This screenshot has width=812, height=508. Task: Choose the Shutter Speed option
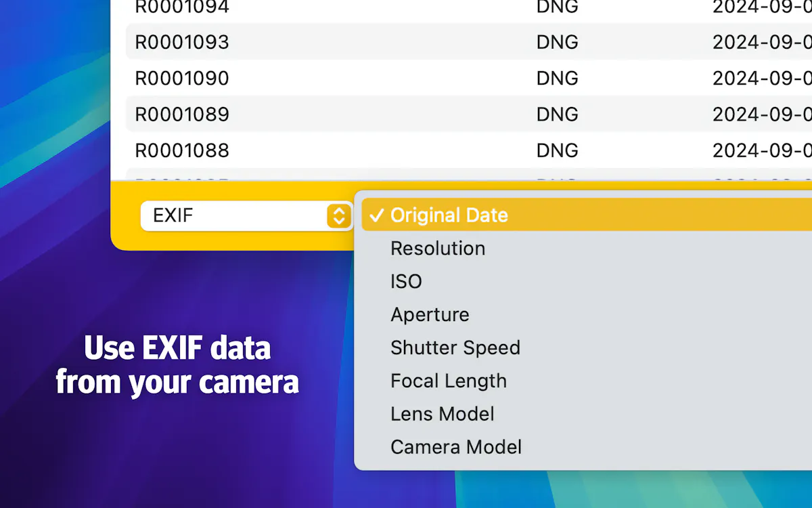[x=587, y=347]
